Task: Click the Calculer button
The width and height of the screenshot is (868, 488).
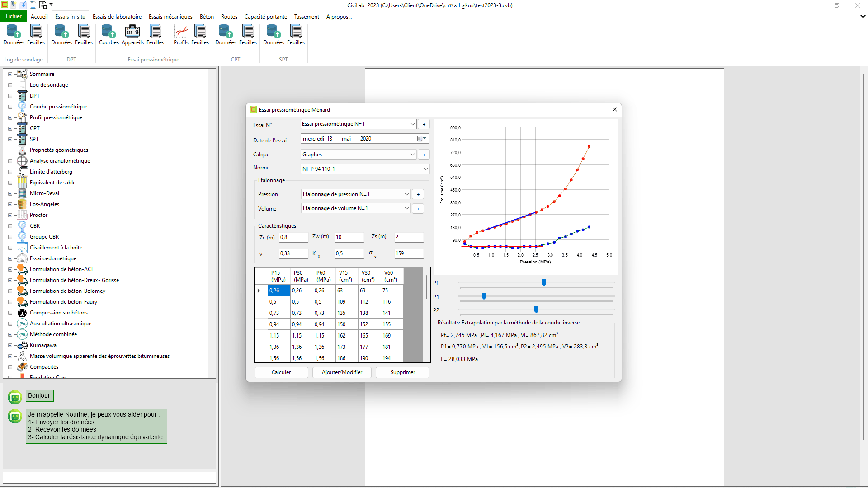Action: point(281,372)
